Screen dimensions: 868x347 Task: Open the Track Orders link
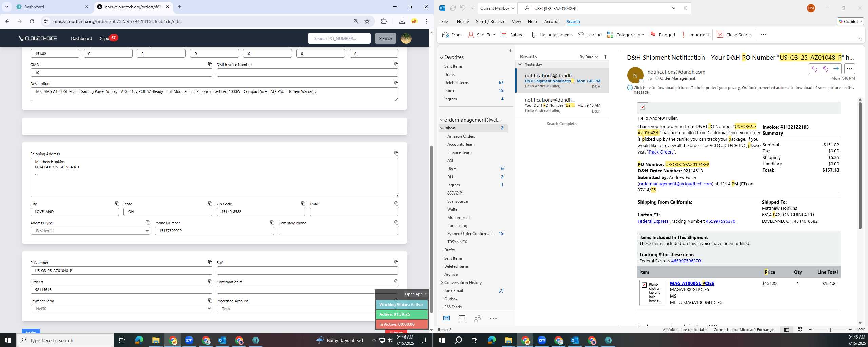(x=660, y=152)
